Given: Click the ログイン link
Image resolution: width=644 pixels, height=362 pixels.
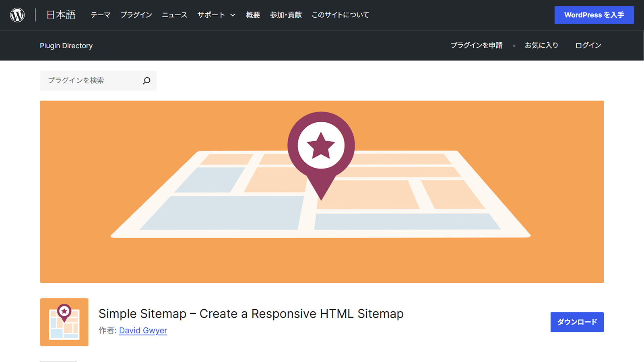Looking at the screenshot, I should coord(588,45).
